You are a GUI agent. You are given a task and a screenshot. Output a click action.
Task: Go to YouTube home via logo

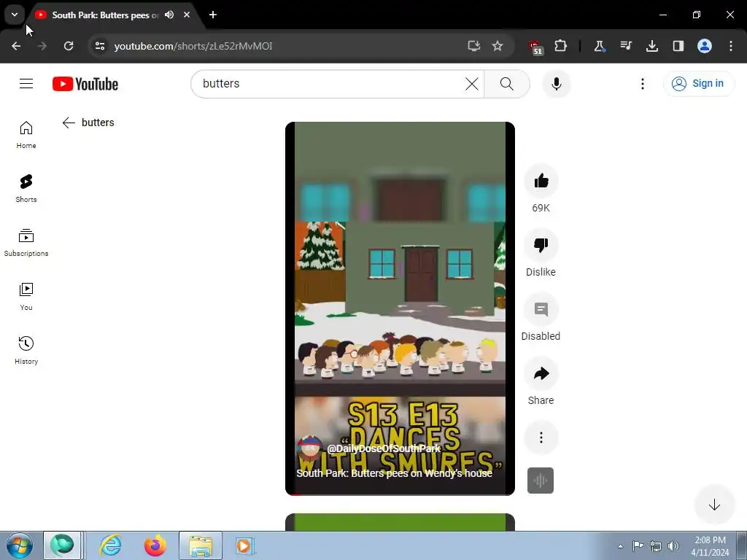coord(85,84)
